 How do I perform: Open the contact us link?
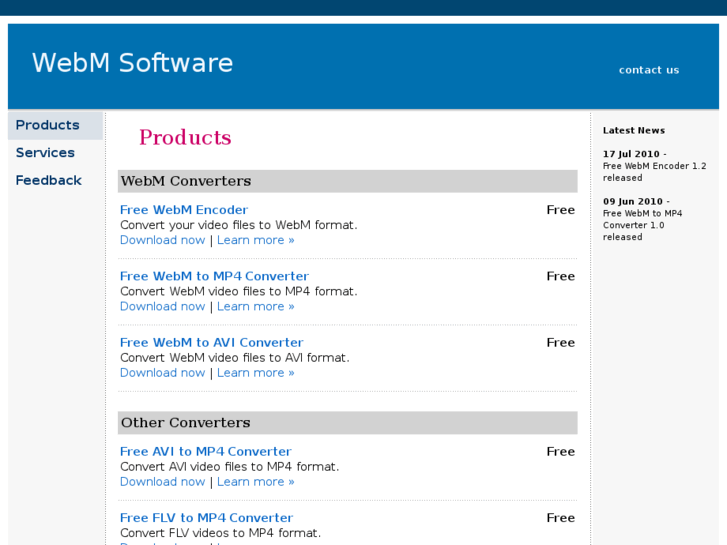point(649,70)
